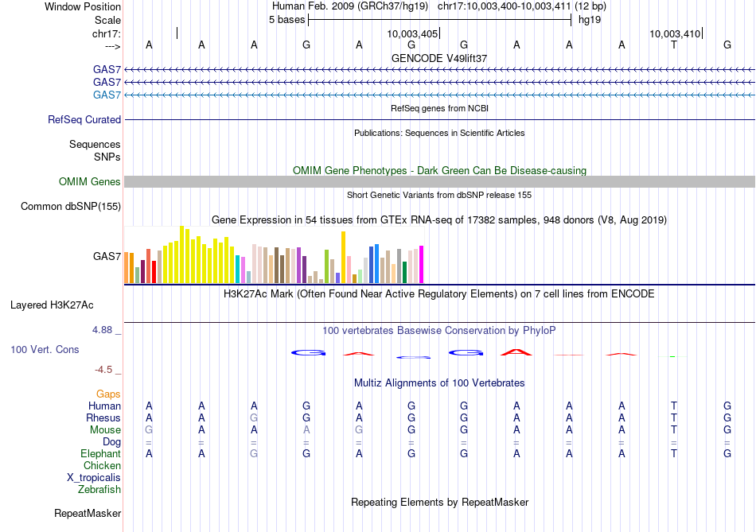Screen dimensions: 756x532
Task: Click the hg19 label beside the scale bar
Action: tap(590, 20)
